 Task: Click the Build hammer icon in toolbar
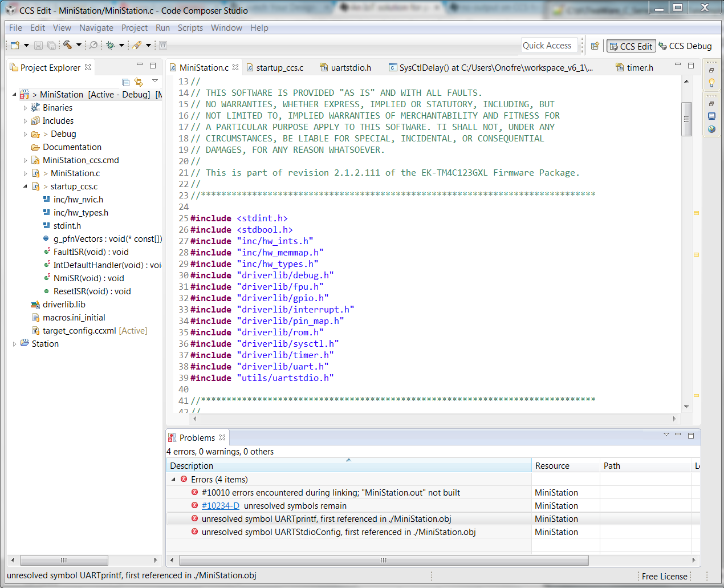pos(67,45)
